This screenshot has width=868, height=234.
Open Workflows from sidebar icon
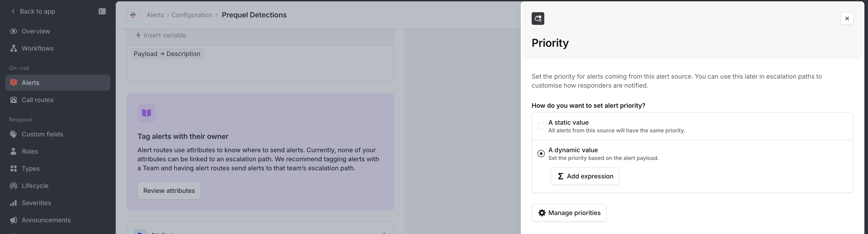pos(14,49)
